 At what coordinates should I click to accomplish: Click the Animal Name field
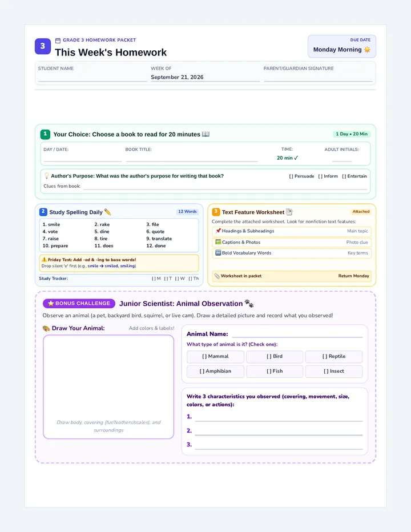[297, 334]
